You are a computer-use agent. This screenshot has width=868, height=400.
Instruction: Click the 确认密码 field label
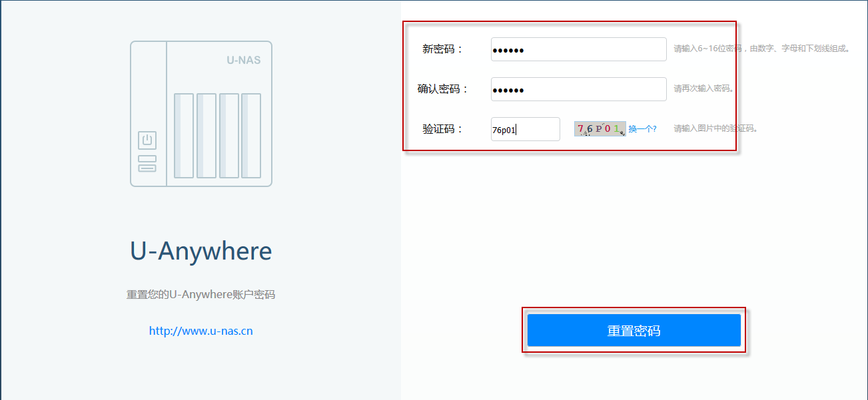click(443, 89)
